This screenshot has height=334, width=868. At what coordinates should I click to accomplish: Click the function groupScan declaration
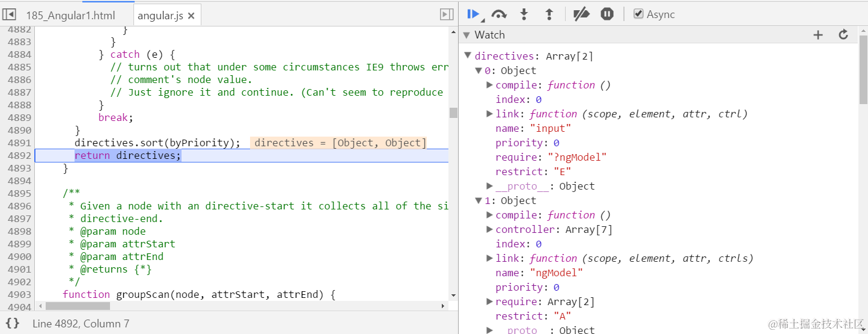point(198,294)
